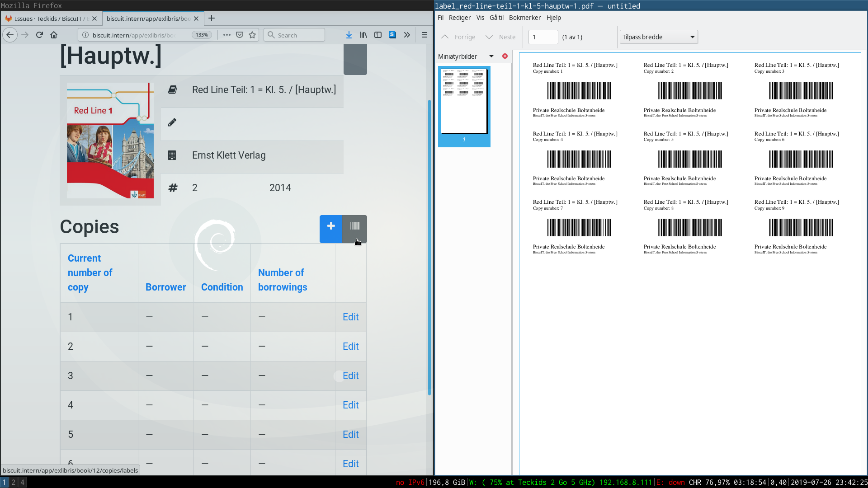This screenshot has width=868, height=488.
Task: Close the Miniatyrbilder thumbnail panel
Action: pos(505,56)
